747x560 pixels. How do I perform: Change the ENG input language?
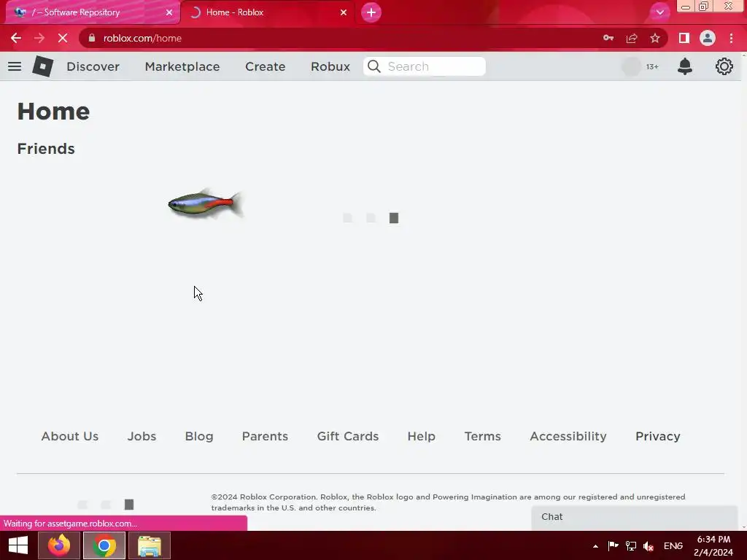coord(673,546)
